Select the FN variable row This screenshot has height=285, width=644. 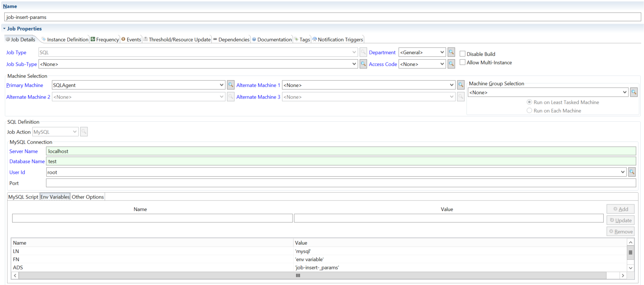pyautogui.click(x=319, y=259)
